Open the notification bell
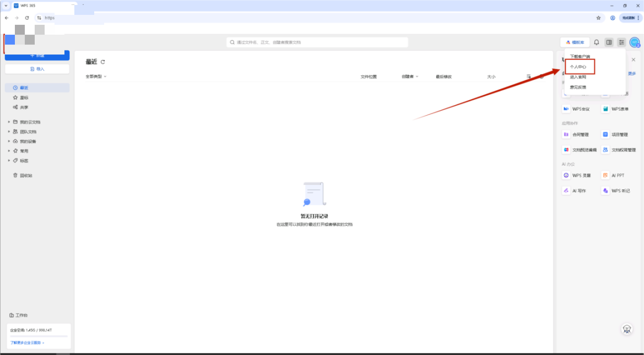Image resolution: width=644 pixels, height=355 pixels. (597, 42)
